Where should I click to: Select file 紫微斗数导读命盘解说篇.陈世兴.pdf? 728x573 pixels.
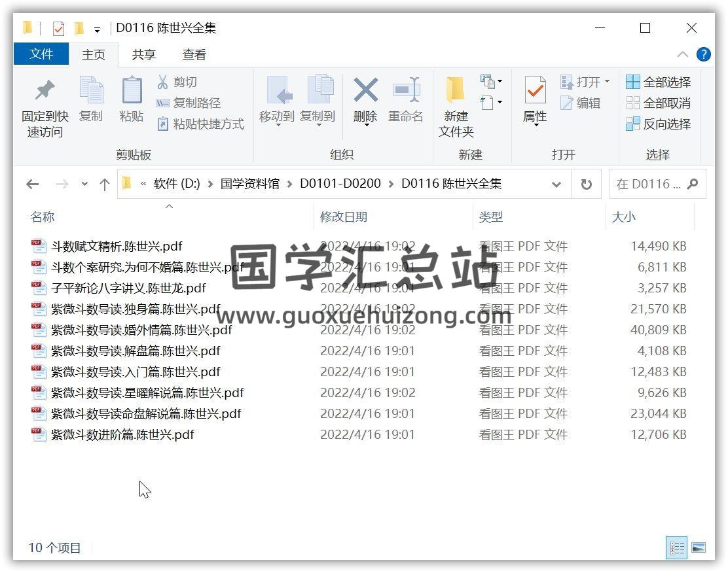point(146,413)
